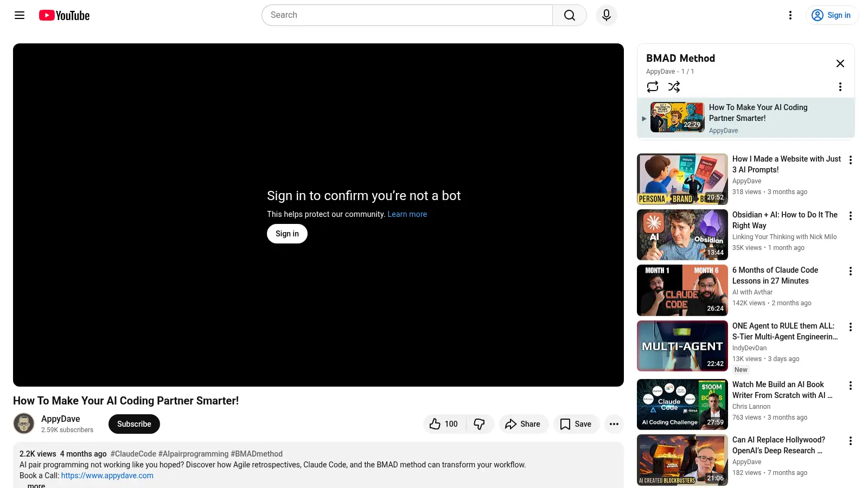Click 'AppyDave' under the playlist video

coord(723,131)
